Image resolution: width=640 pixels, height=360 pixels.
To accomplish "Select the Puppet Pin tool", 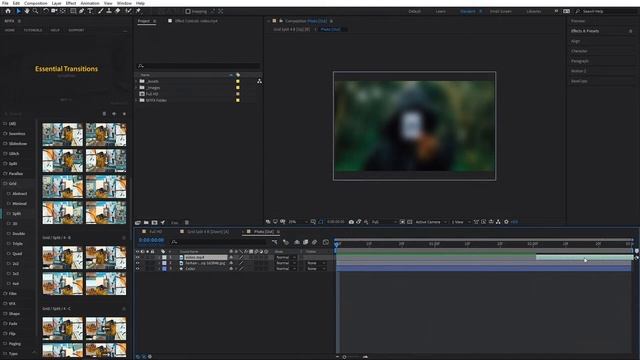I will pos(138,11).
